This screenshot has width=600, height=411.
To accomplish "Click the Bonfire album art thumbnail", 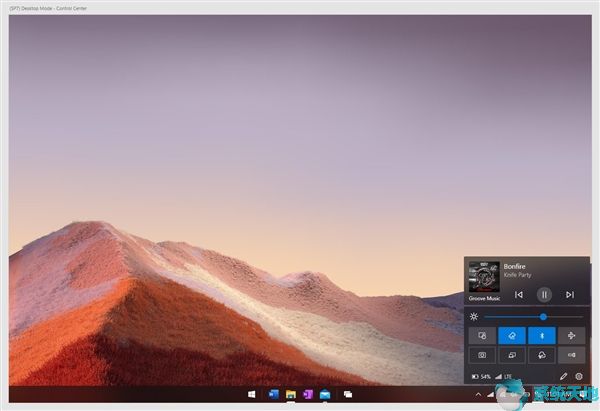I will coord(484,277).
